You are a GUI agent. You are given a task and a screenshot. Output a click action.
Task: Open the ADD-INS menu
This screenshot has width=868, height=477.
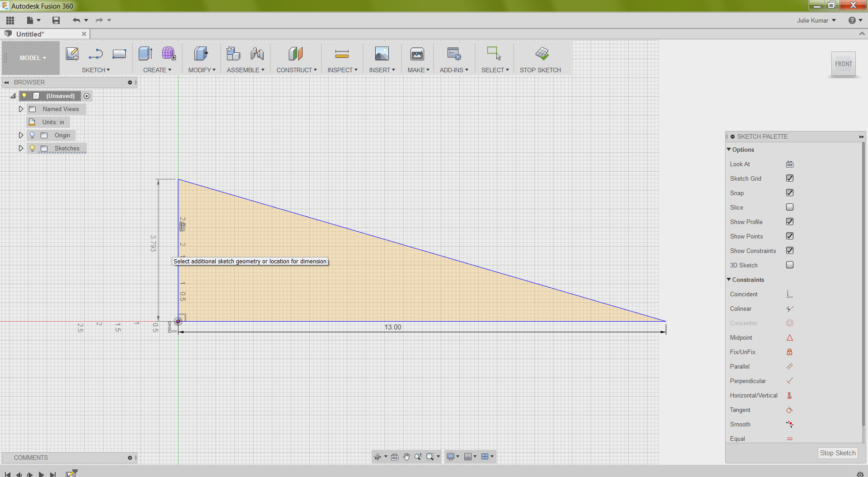454,70
